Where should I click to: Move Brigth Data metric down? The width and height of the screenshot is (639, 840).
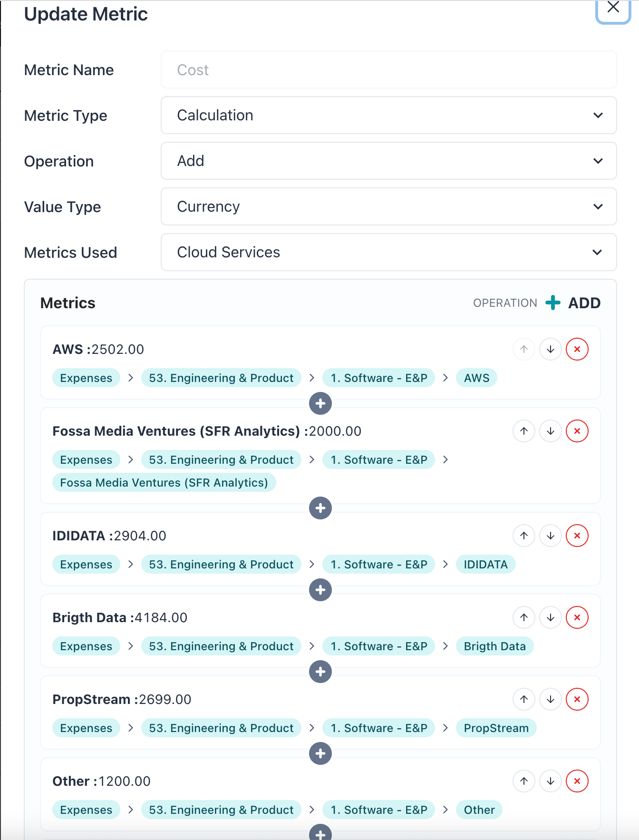pyautogui.click(x=551, y=617)
